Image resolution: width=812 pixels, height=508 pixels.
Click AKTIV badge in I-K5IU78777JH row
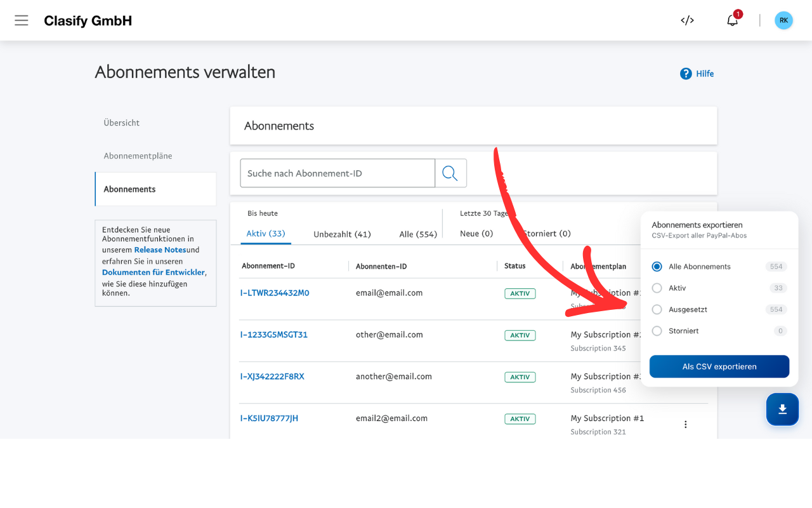[520, 419]
